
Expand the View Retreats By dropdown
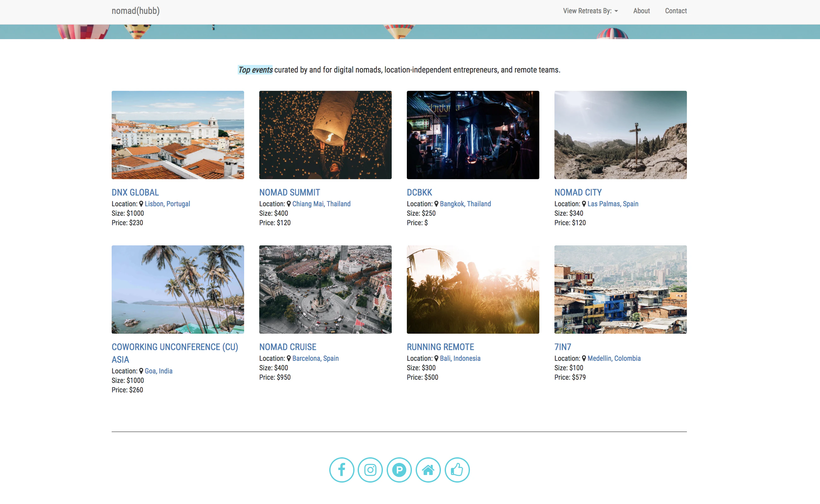(590, 11)
